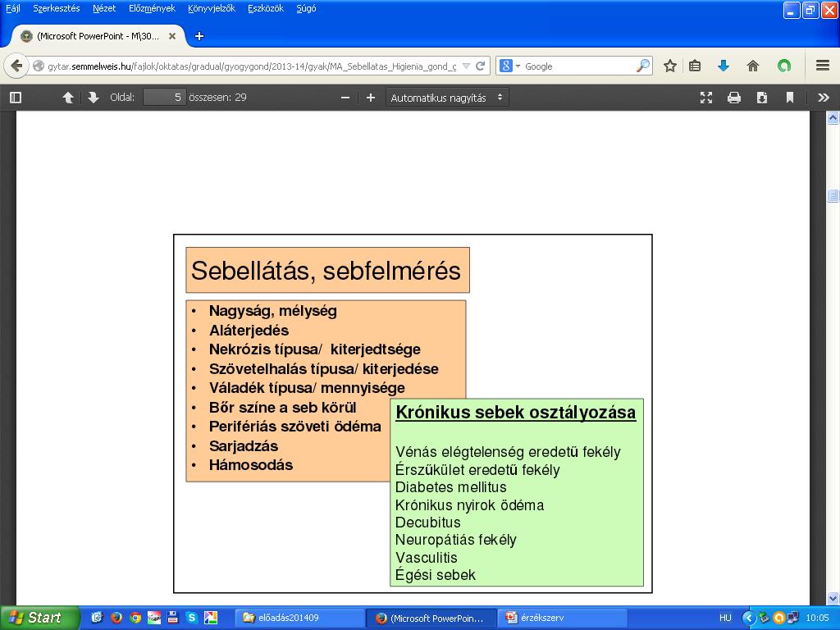Viewport: 840px width, 630px height.
Task: Click the vertical scrollbar up arrow
Action: [833, 118]
